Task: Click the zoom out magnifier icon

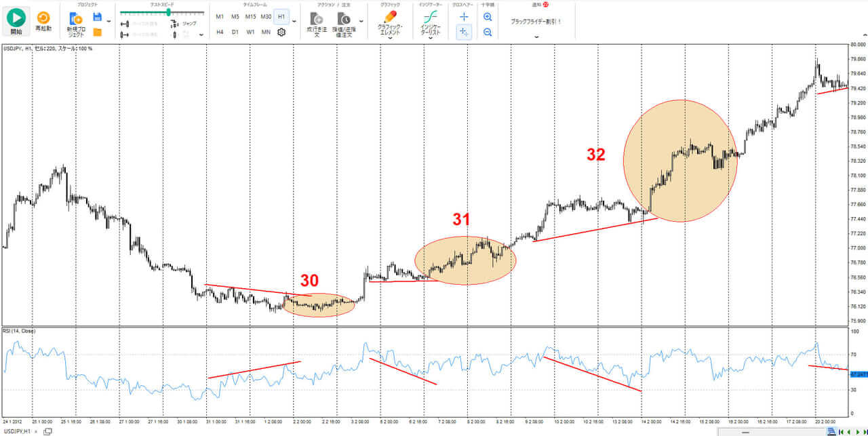Action: [488, 32]
